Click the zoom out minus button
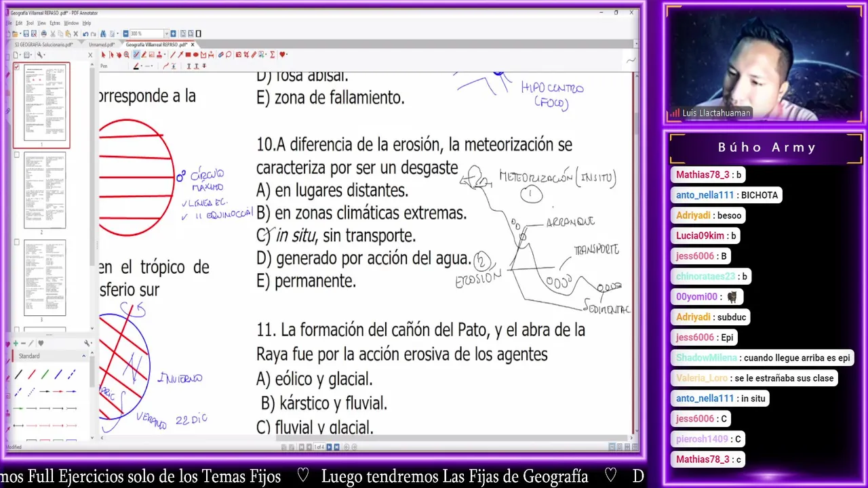 point(125,34)
